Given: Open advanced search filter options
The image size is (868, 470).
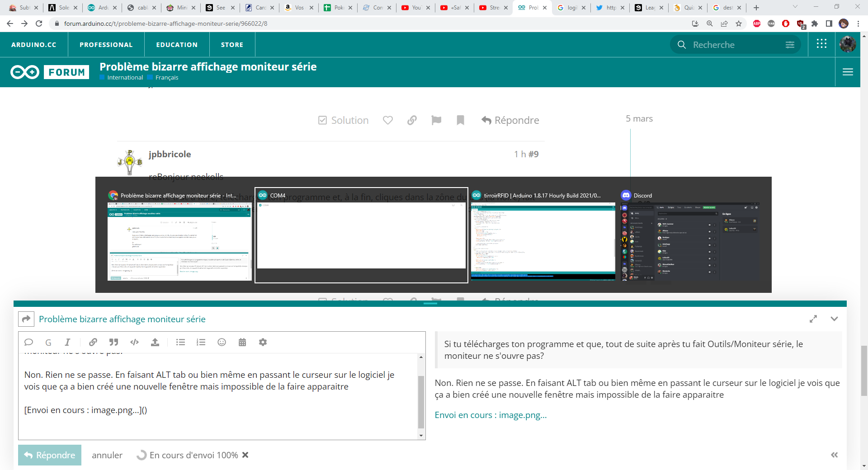Looking at the screenshot, I should pos(790,45).
